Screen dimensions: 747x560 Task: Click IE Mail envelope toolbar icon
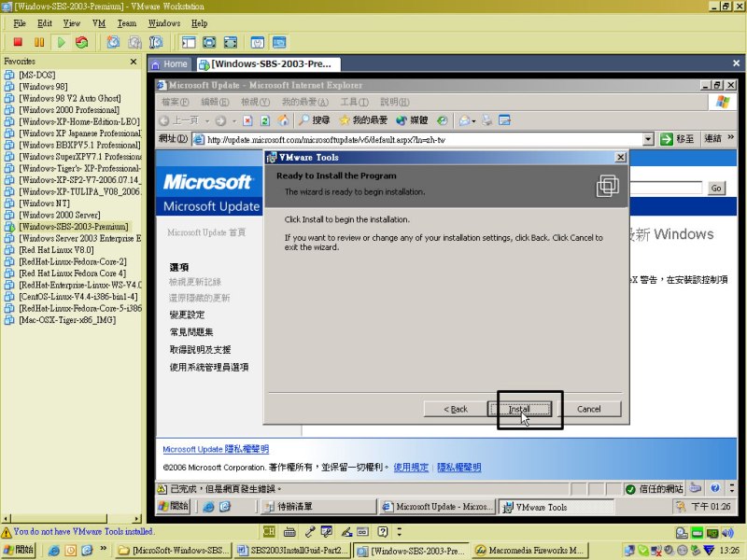pos(464,120)
